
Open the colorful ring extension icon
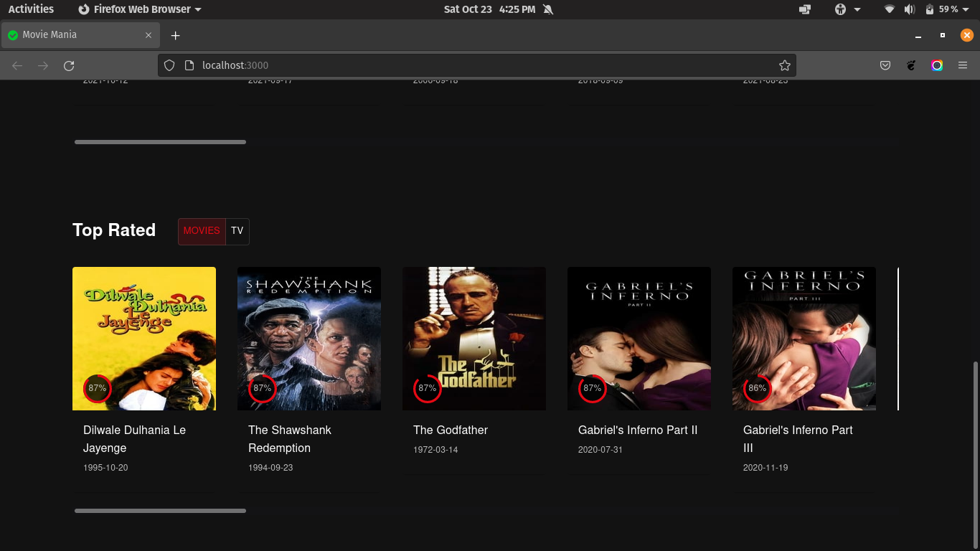coord(937,65)
